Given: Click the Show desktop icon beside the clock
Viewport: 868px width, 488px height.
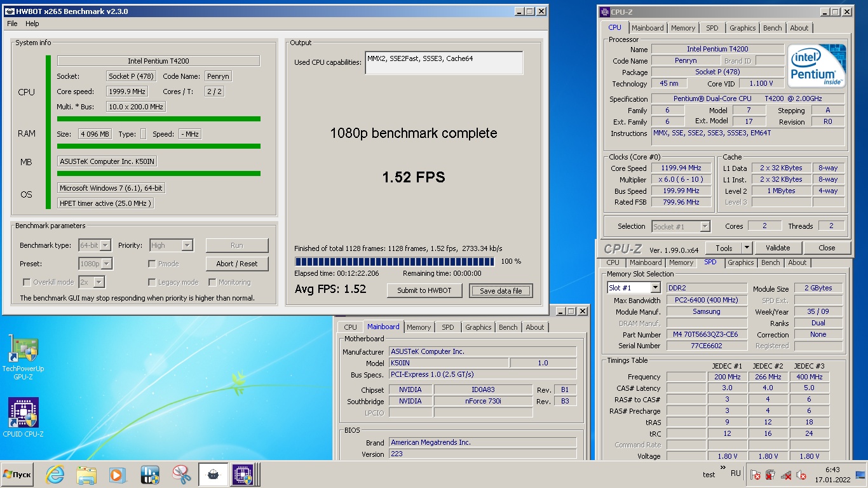Looking at the screenshot, I should click(860, 475).
